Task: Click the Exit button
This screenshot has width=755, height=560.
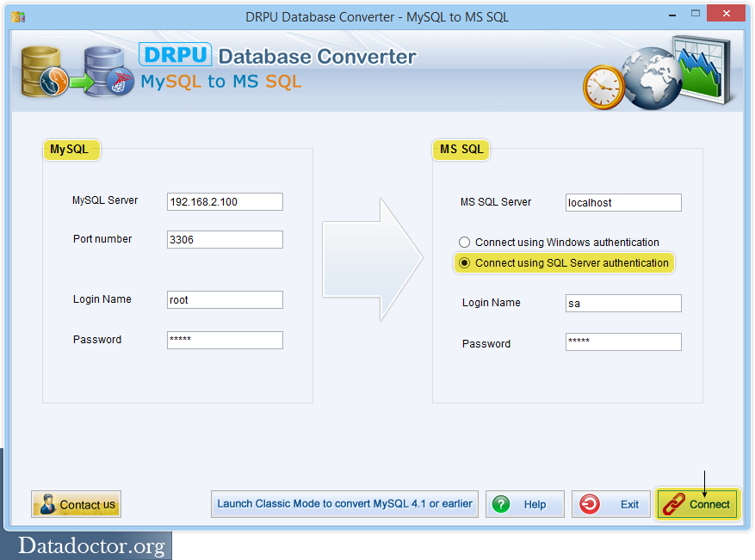Action: coord(610,504)
